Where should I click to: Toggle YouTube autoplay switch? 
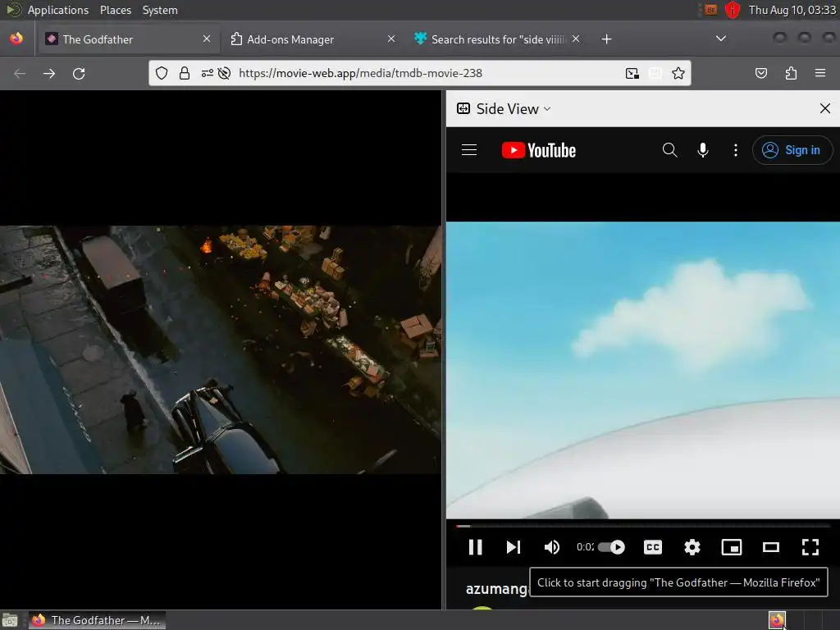pos(611,547)
